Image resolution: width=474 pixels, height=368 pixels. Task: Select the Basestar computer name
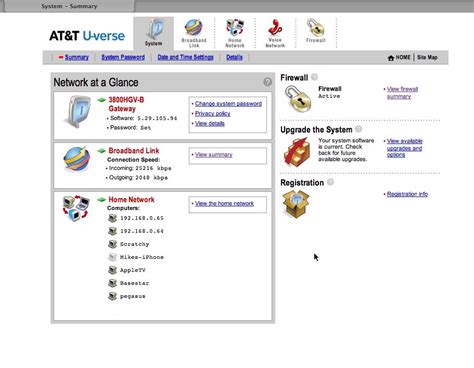(134, 283)
